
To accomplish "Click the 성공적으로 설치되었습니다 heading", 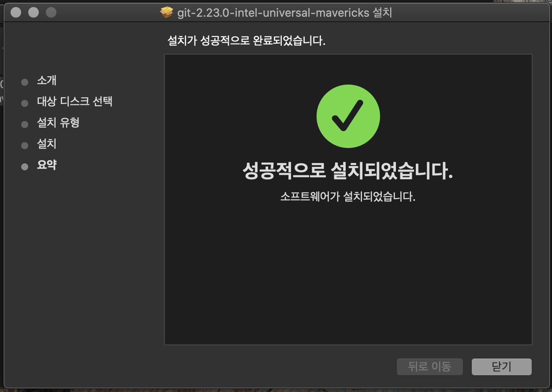I will coord(348,171).
